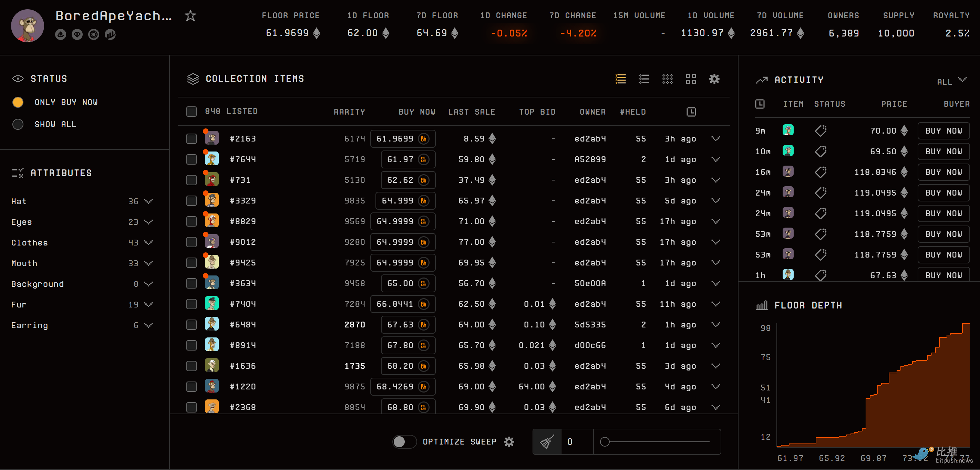Expand the Clothes attribute filter
The image size is (980, 470).
click(148, 243)
